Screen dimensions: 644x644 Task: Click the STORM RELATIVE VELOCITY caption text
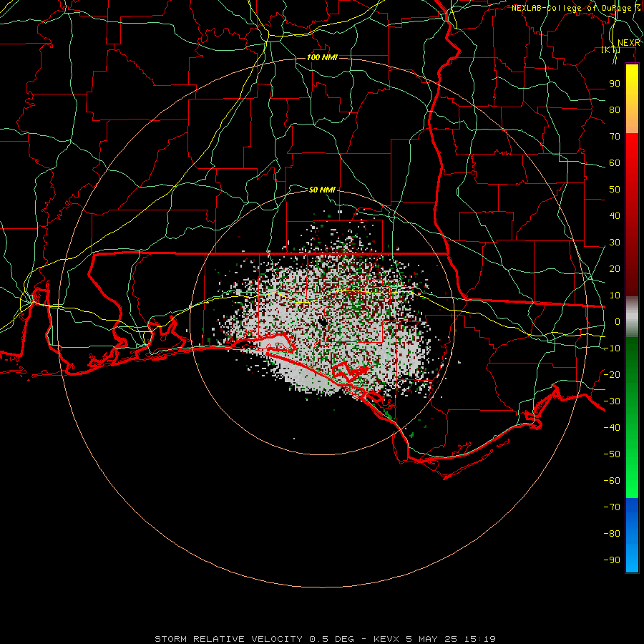pos(228,639)
